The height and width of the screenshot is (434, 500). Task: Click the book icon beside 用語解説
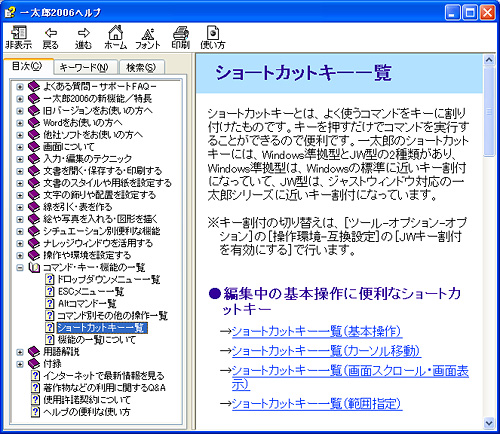[x=34, y=352]
